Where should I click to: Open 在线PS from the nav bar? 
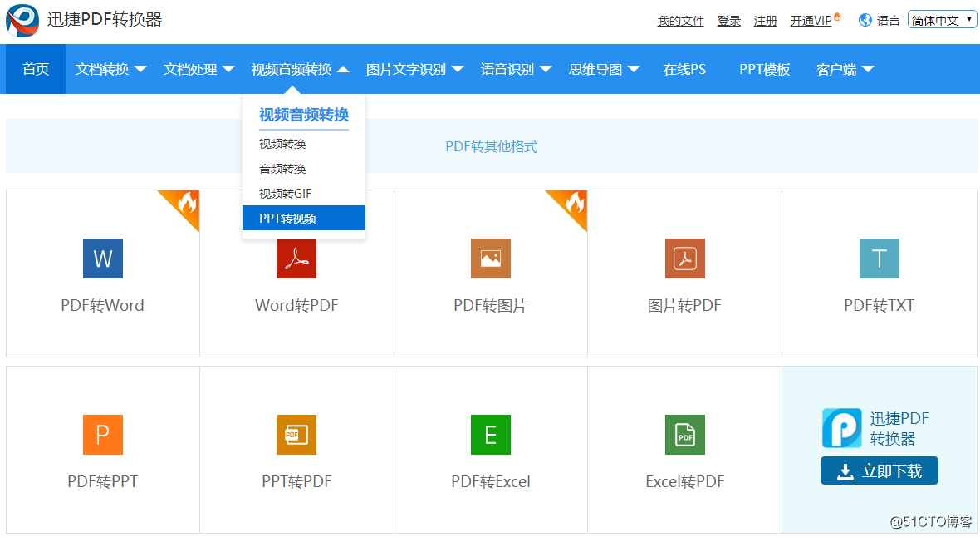684,70
